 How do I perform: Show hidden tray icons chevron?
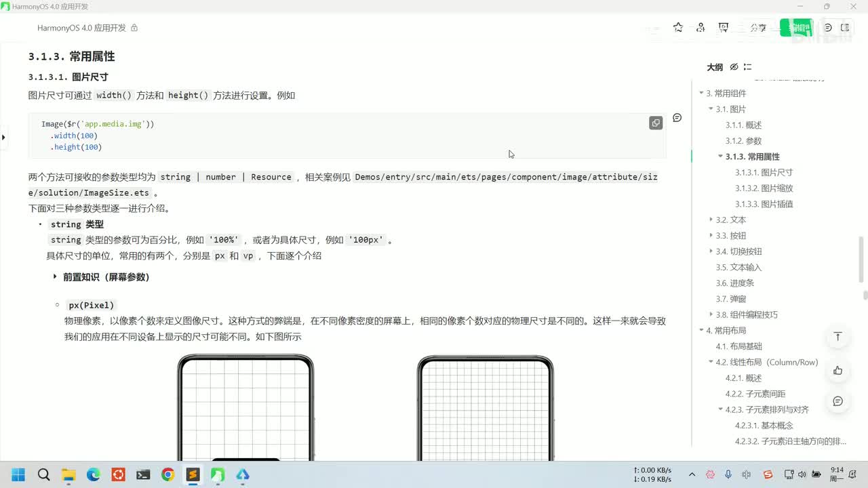coord(692,474)
